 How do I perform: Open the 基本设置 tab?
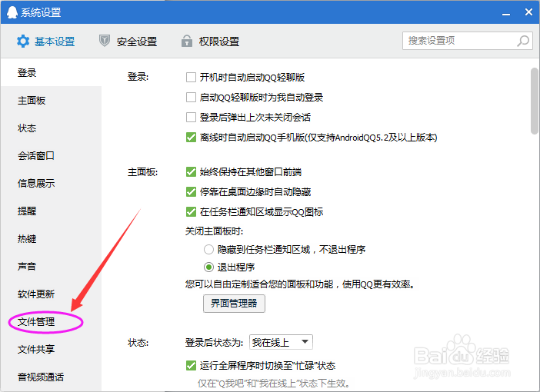coord(46,42)
